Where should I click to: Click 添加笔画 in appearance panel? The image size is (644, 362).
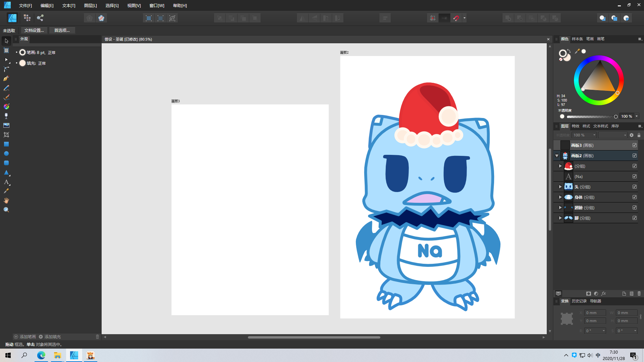[25, 337]
